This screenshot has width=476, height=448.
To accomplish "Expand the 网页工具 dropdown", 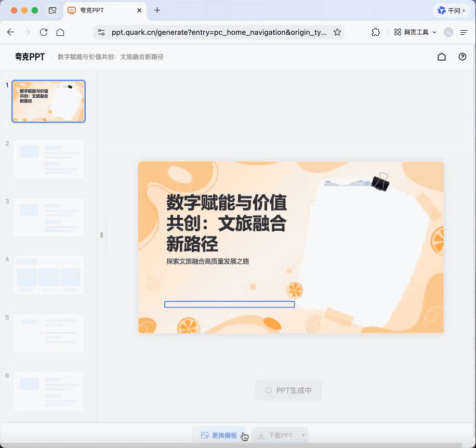I will 415,32.
